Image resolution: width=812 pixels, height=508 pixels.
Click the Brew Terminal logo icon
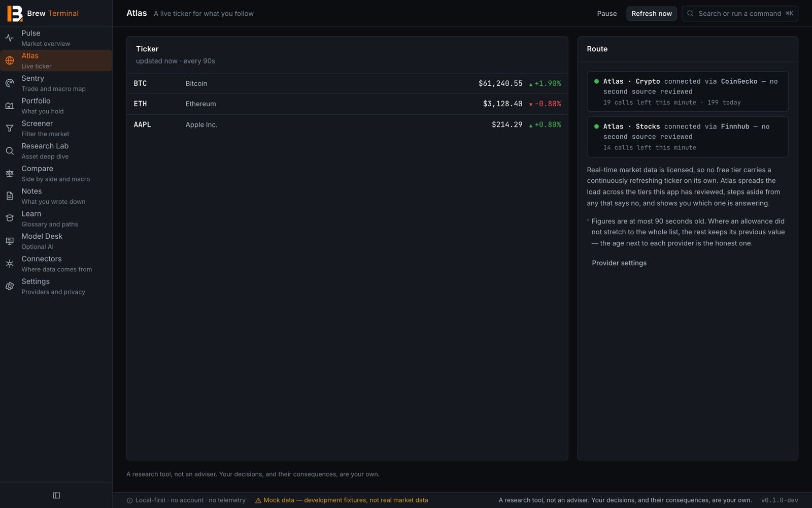[x=15, y=13]
